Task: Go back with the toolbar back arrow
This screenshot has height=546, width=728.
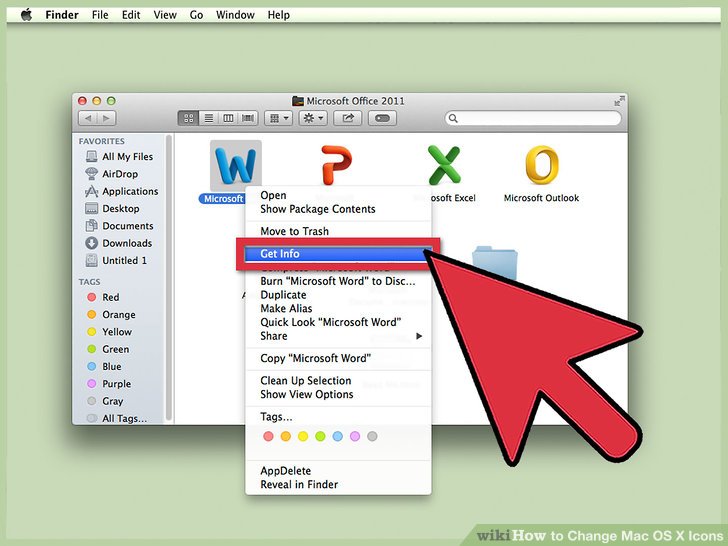Action: (88, 118)
